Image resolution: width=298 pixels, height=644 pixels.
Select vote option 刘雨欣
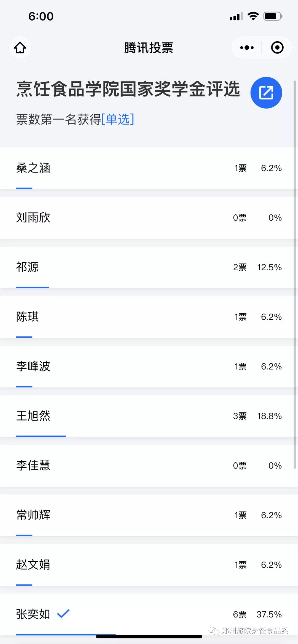click(33, 218)
